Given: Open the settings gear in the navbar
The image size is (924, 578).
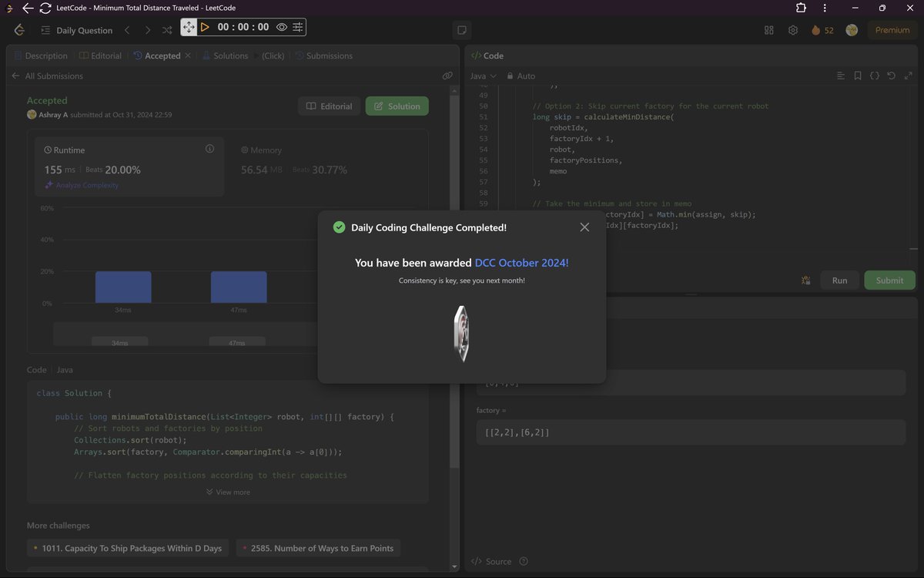Looking at the screenshot, I should [x=793, y=30].
